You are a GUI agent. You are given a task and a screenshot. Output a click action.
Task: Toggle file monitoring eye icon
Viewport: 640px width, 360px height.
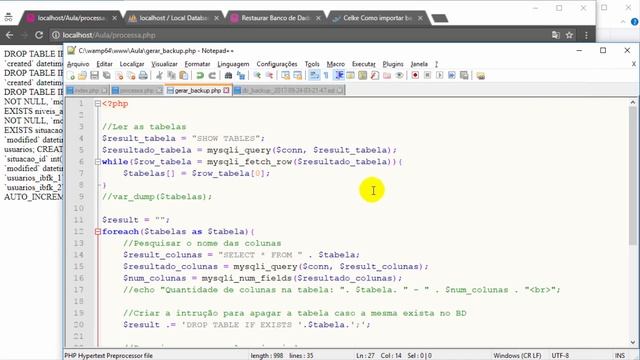(x=399, y=76)
